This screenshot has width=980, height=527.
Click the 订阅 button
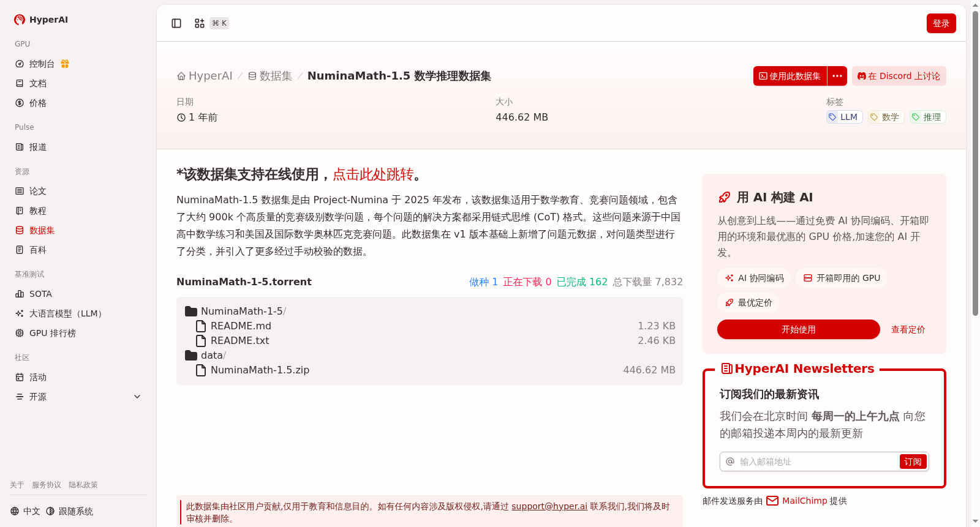(x=913, y=462)
